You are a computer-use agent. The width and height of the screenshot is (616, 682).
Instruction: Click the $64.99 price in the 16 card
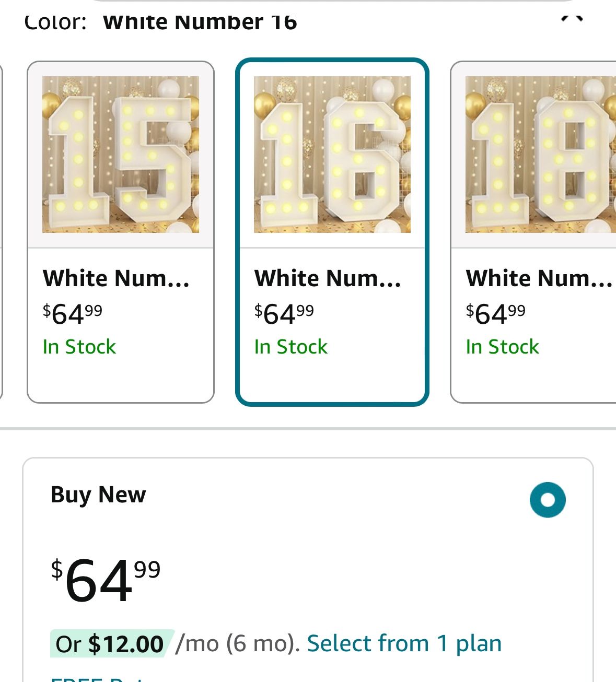(284, 313)
